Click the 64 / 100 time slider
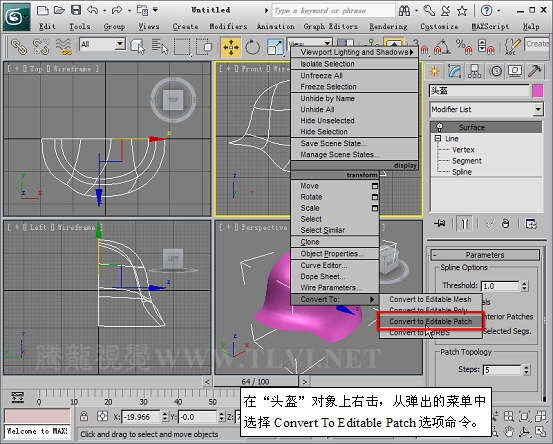The height and width of the screenshot is (444, 553). 256,381
